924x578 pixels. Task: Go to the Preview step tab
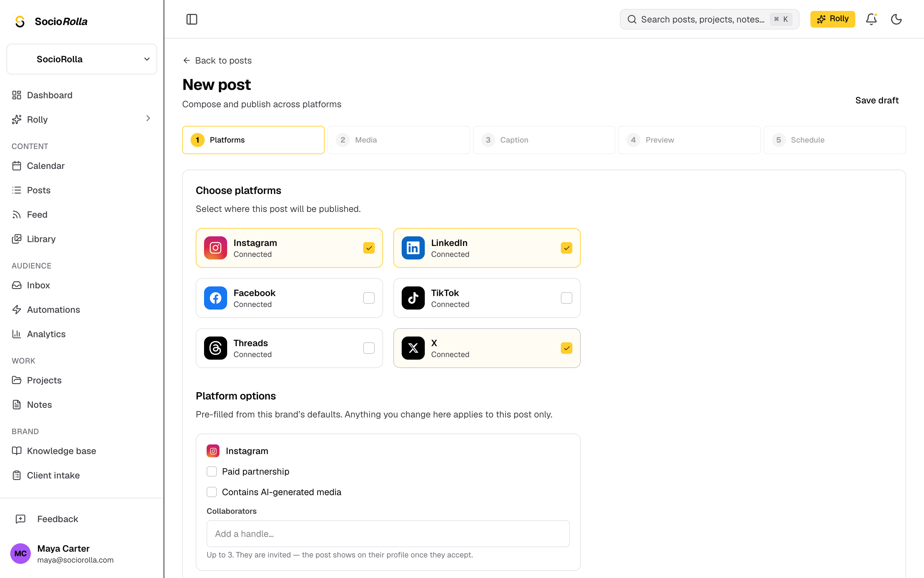(x=689, y=140)
